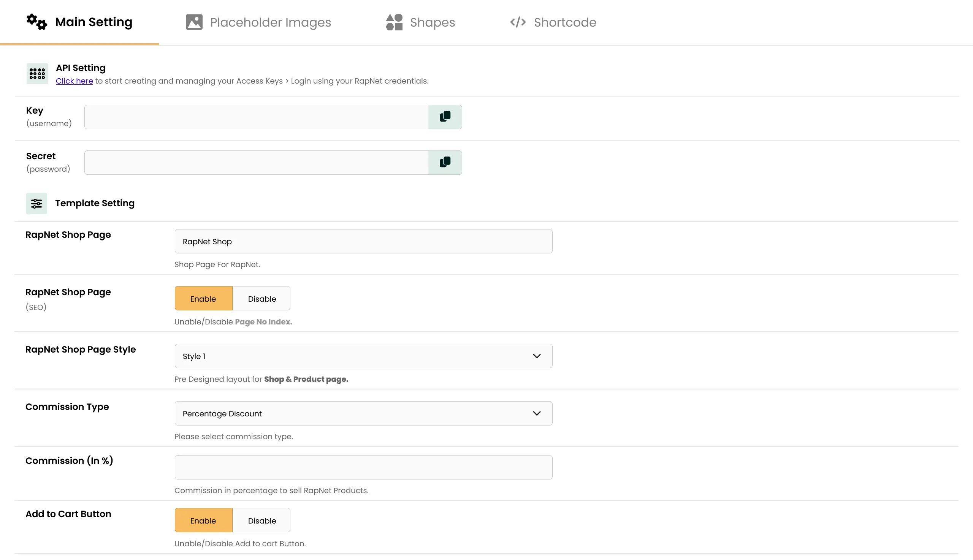Click the RapNet Shop Page Style label
The width and height of the screenshot is (973, 560).
coord(81,349)
